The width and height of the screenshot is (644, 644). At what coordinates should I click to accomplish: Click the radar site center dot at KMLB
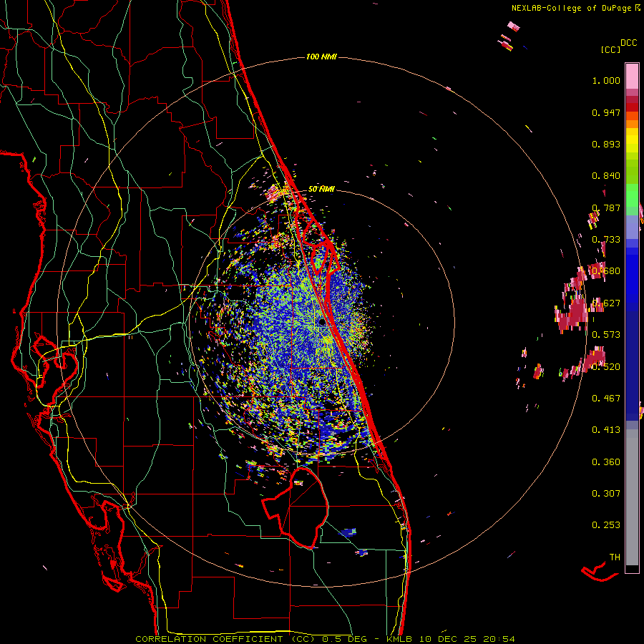[323, 323]
